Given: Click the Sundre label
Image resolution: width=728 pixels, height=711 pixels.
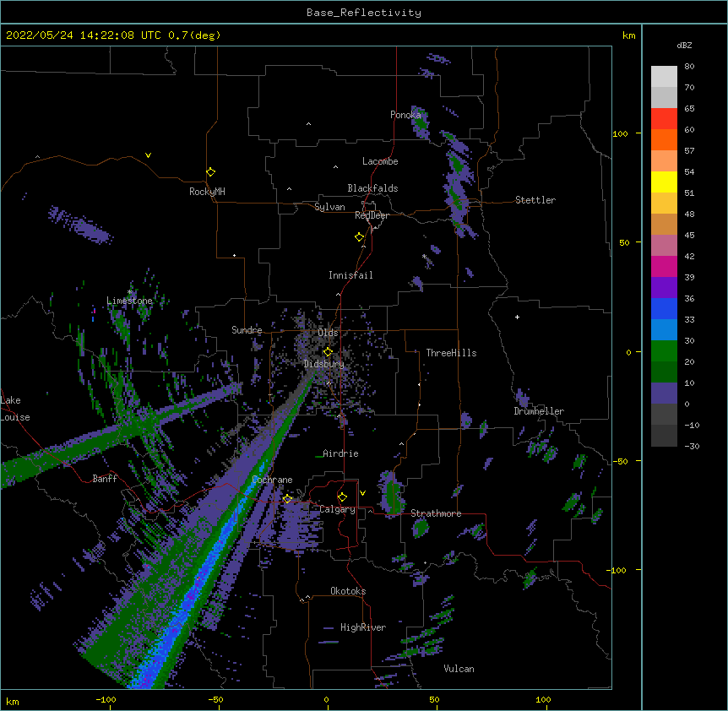Looking at the screenshot, I should coord(247,330).
